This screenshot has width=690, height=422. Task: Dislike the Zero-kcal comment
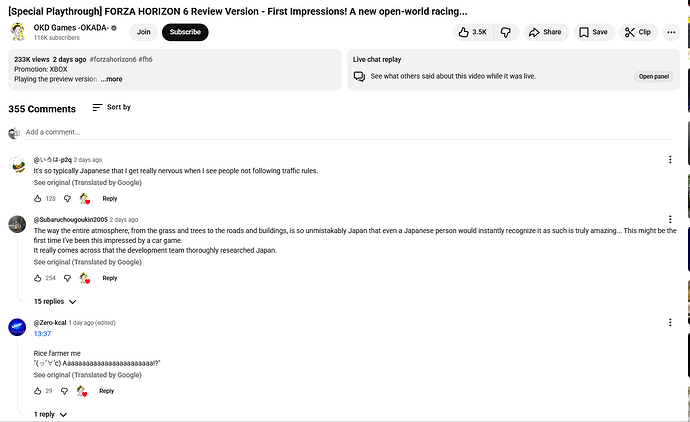point(66,391)
